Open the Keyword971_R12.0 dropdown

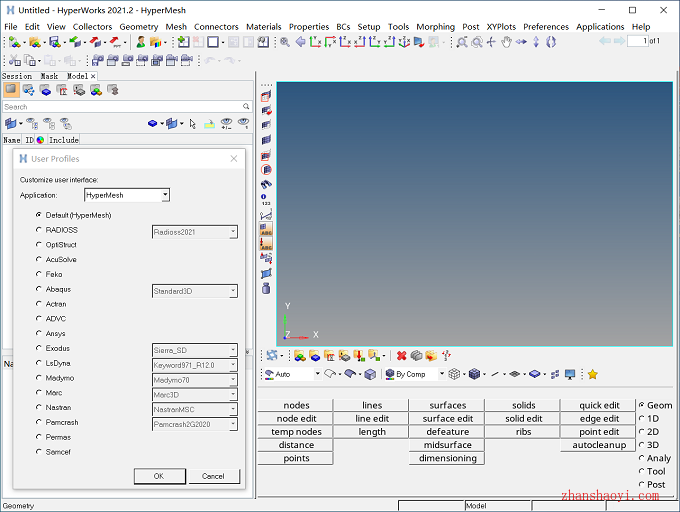(x=195, y=365)
